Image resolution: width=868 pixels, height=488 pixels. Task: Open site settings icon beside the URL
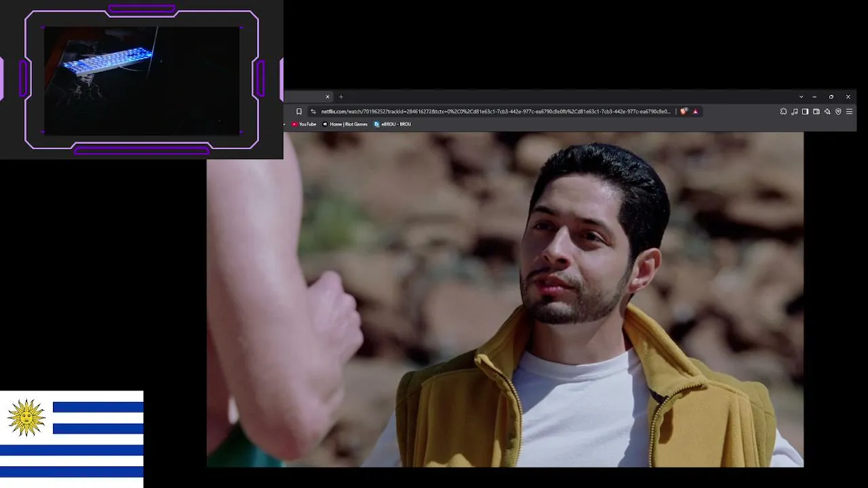click(x=313, y=111)
